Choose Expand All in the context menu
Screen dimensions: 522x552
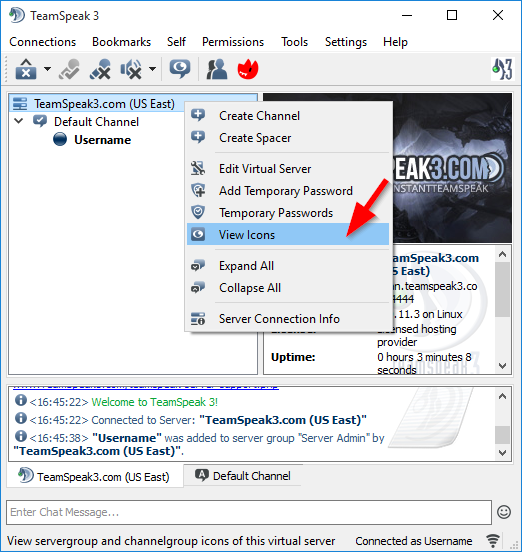288,266
